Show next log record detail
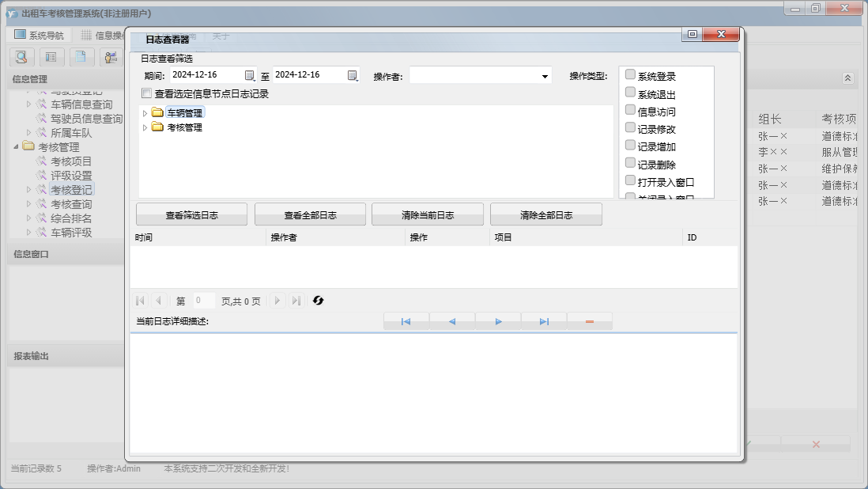868x489 pixels. [498, 321]
